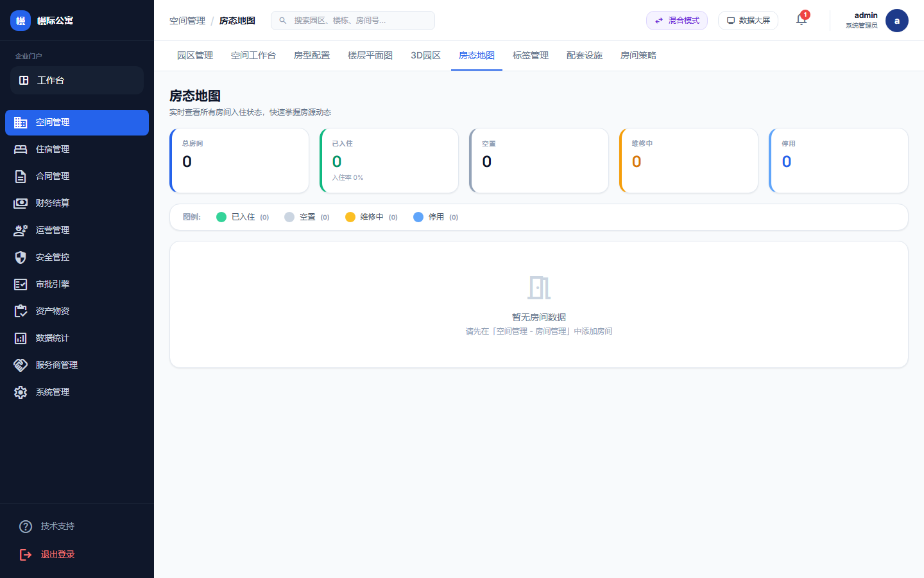Click 空间管理 in the breadcrumb

pos(186,20)
